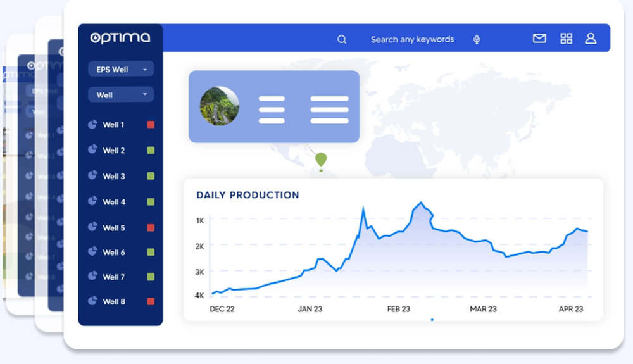Click the pie chart icon beside Well 2
This screenshot has height=364, width=633.
coord(92,150)
